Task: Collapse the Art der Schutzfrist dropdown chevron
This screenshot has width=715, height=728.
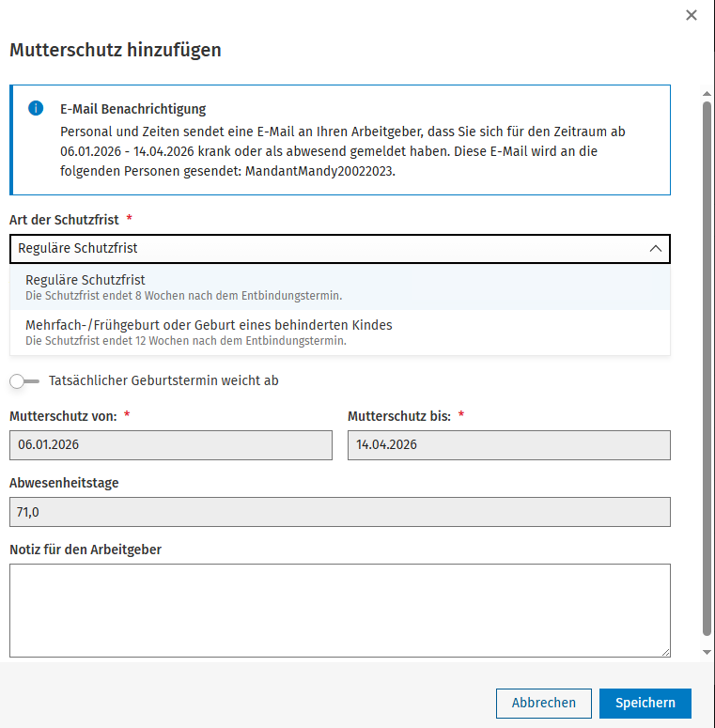Action: (x=655, y=248)
